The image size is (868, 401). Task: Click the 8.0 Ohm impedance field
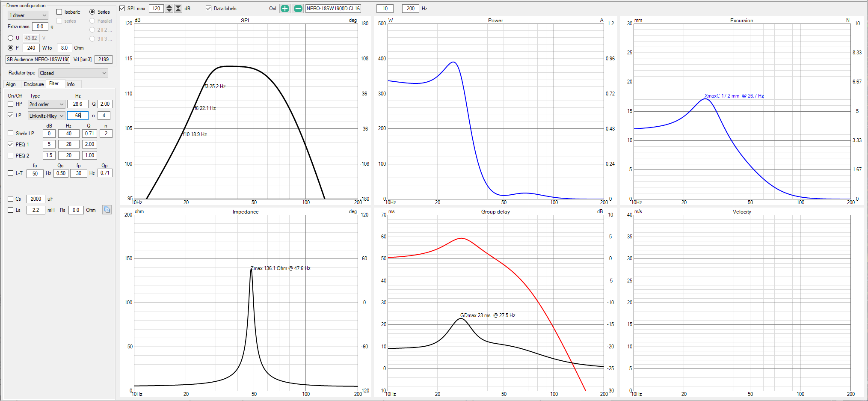tap(65, 48)
